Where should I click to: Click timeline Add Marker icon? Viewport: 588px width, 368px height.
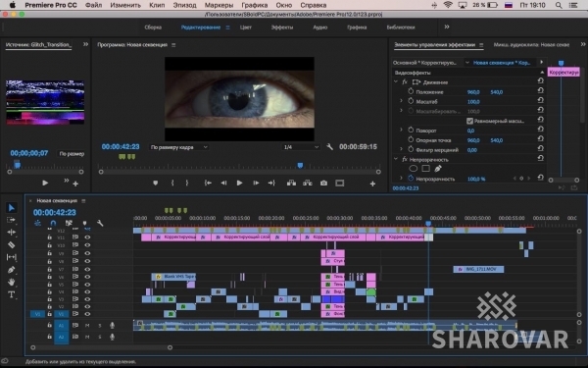(84, 223)
